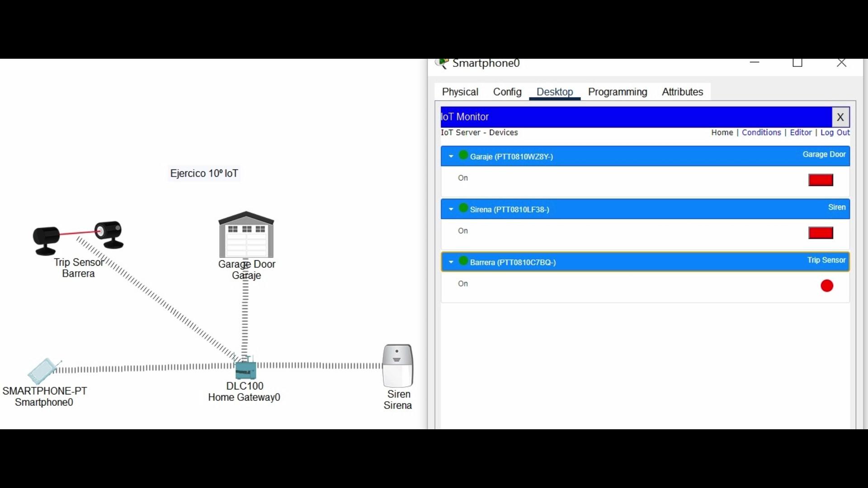Collapse the Barrera device panel arrow

451,262
